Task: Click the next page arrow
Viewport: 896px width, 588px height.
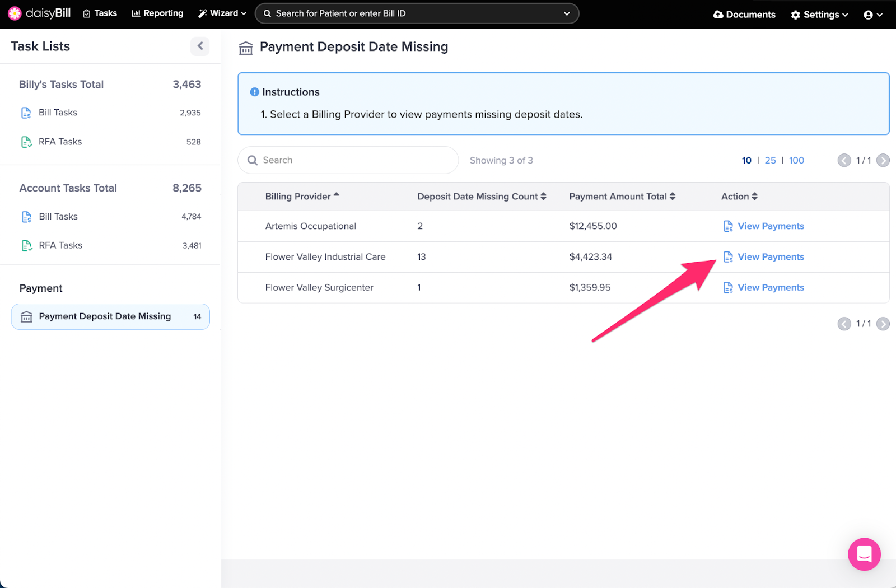Action: coord(883,160)
